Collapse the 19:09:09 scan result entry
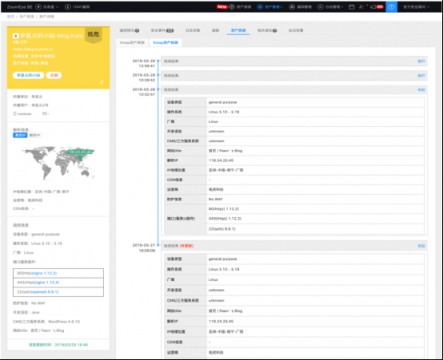The height and width of the screenshot is (360, 443). coord(421,246)
